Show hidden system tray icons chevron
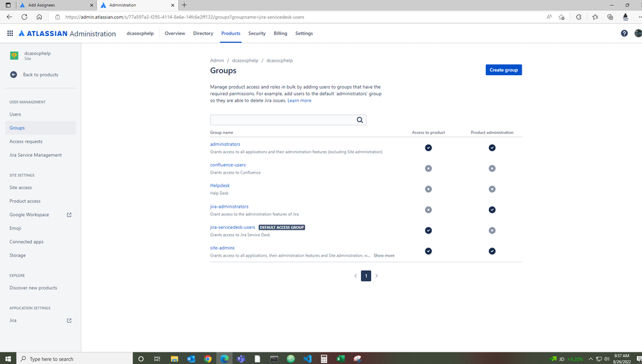This screenshot has height=364, width=642. (591, 359)
